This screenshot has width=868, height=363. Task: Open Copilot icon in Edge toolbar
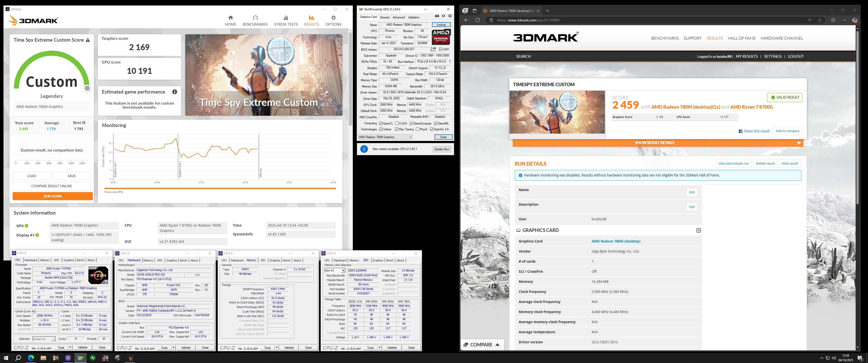click(855, 20)
